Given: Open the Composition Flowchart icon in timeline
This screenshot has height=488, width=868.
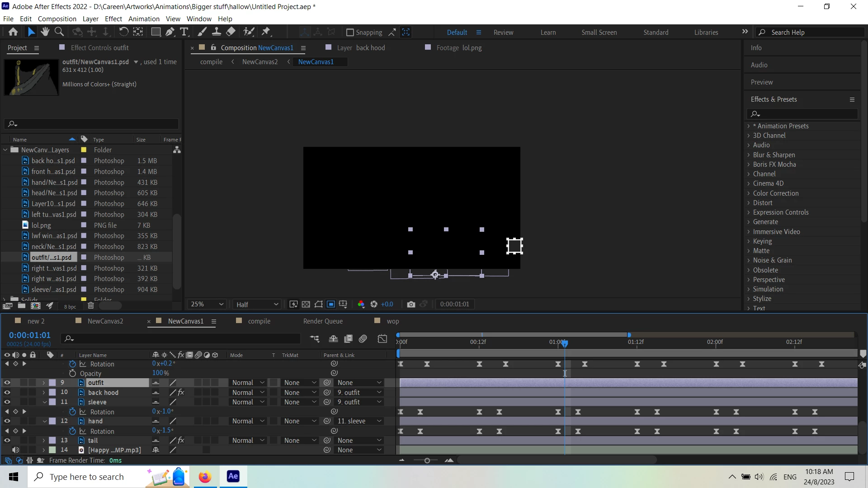Looking at the screenshot, I should pos(315,339).
